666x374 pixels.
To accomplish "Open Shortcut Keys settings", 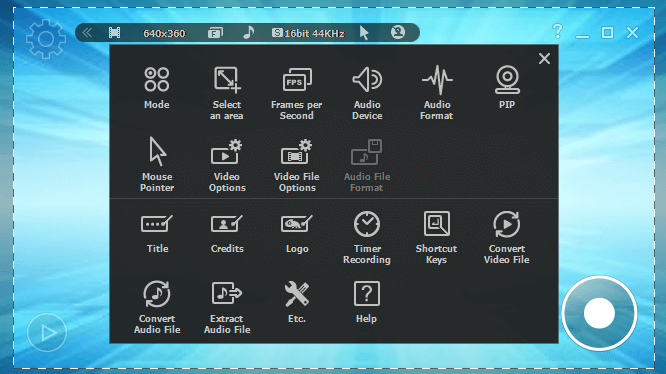I will [437, 238].
